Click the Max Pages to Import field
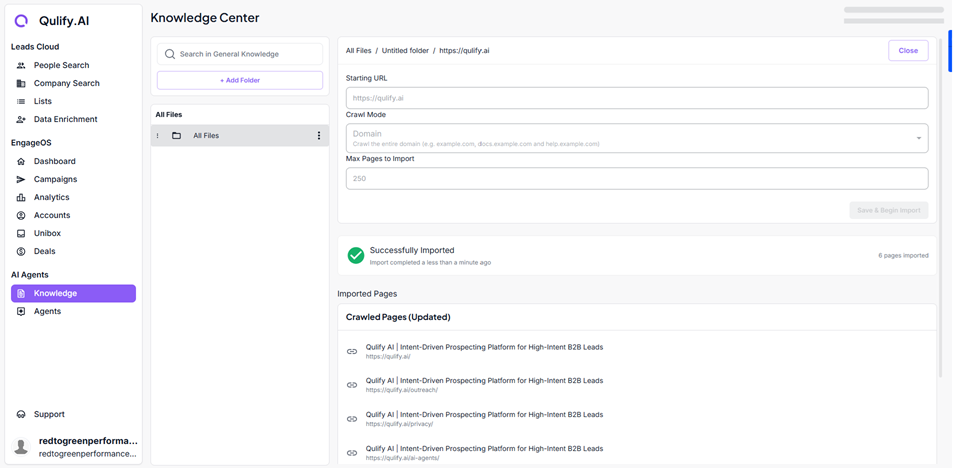 coord(637,179)
